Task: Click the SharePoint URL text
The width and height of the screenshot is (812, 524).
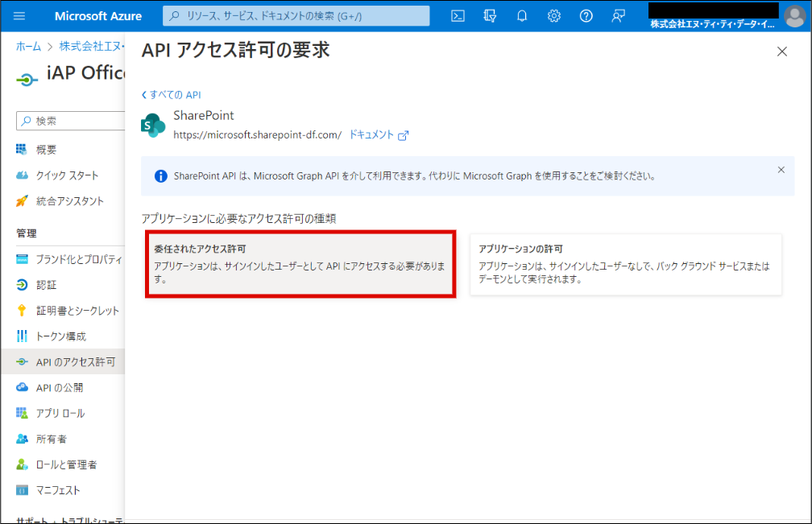Action: tap(258, 135)
